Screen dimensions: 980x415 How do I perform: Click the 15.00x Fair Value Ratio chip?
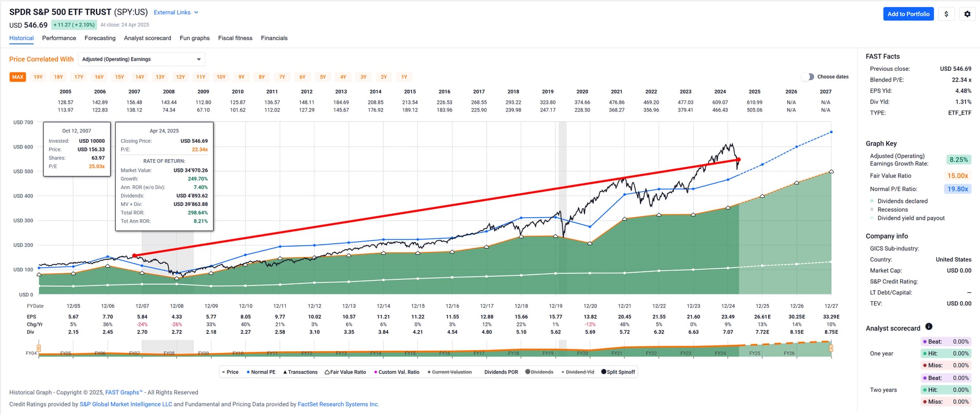[x=958, y=176]
